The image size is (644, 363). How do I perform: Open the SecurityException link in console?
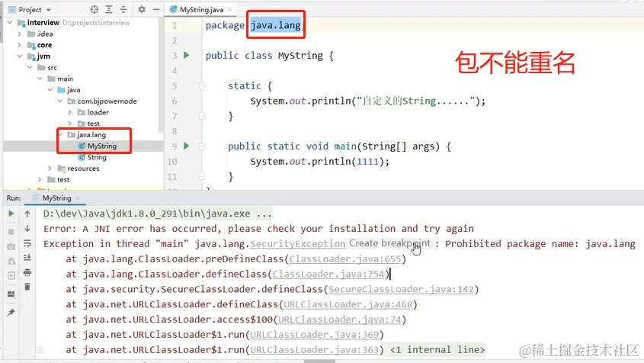(x=297, y=244)
